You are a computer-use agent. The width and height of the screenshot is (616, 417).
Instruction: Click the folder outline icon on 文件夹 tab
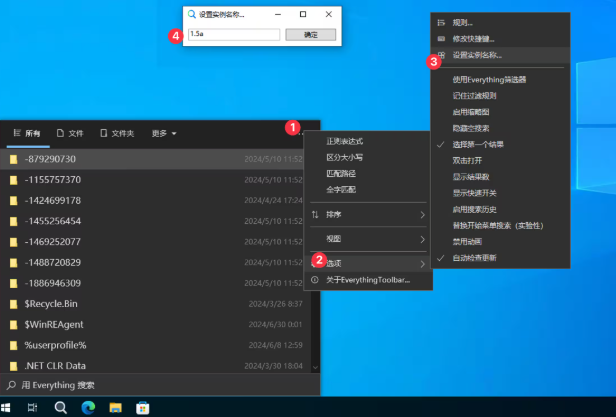103,133
